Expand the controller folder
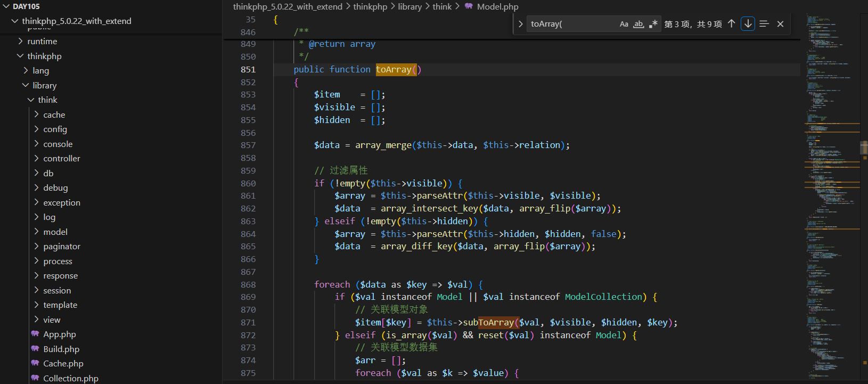 61,159
